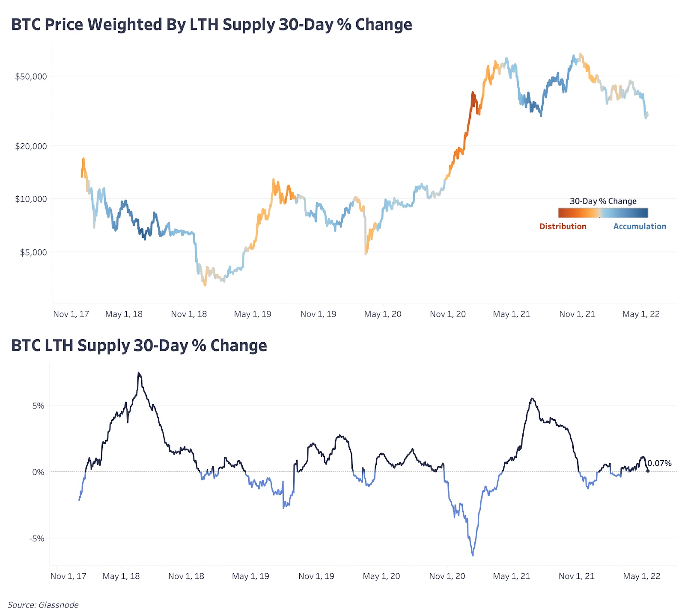Click the Distribution legend label
Viewport: 685px width, 616px height.
tap(563, 227)
